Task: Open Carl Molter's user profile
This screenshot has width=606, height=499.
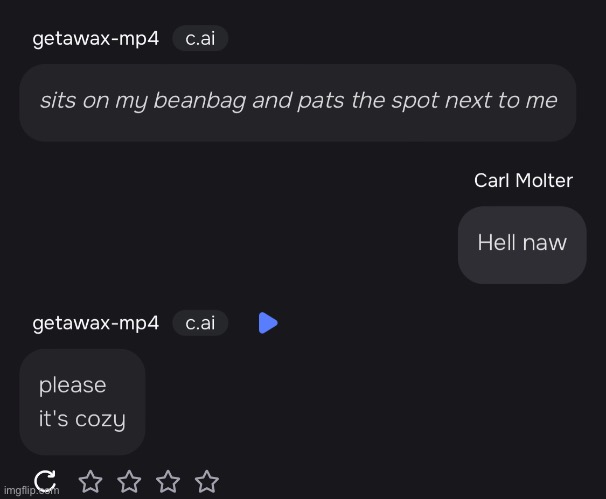Action: coord(523,181)
